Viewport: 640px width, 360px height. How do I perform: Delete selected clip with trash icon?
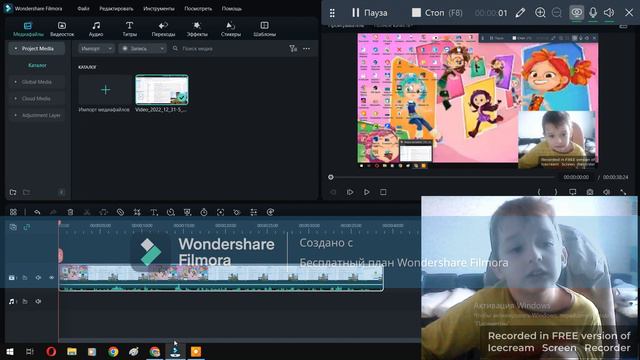click(x=70, y=212)
